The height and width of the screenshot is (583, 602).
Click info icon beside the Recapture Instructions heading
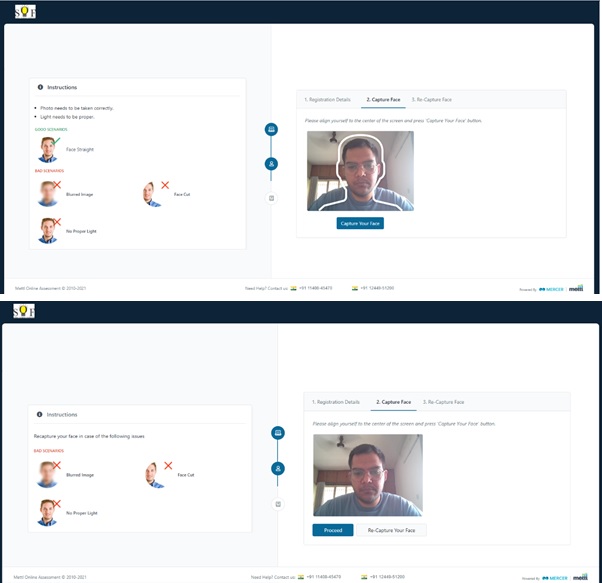click(x=40, y=414)
